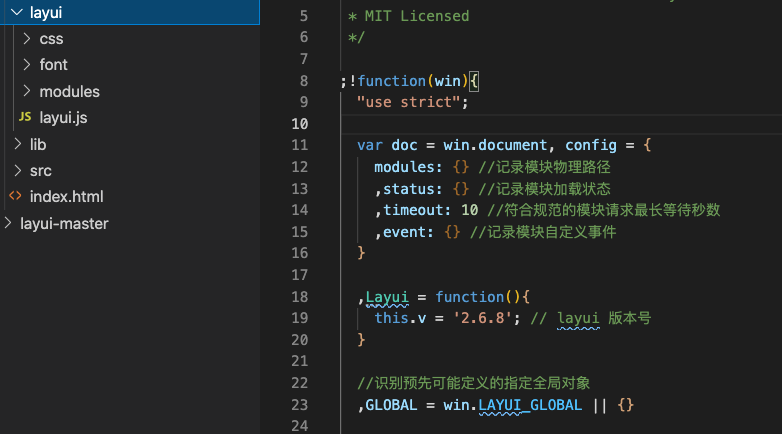The height and width of the screenshot is (434, 782).
Task: Click the 'modules:' property in code
Action: [408, 167]
